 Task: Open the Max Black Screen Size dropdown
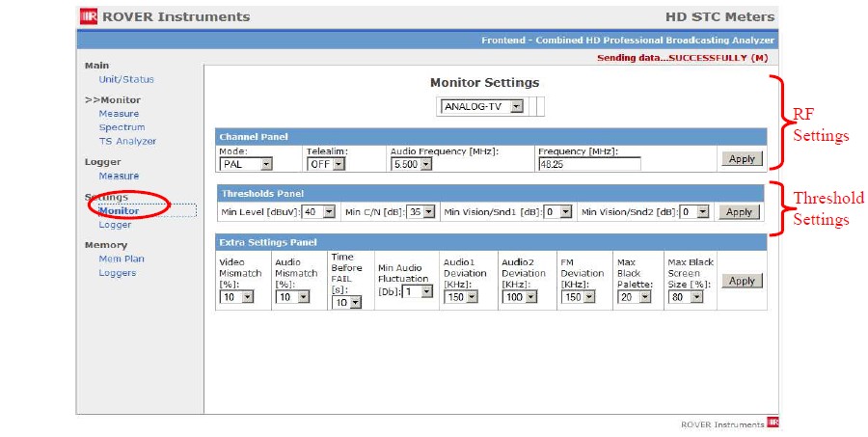[x=686, y=297]
